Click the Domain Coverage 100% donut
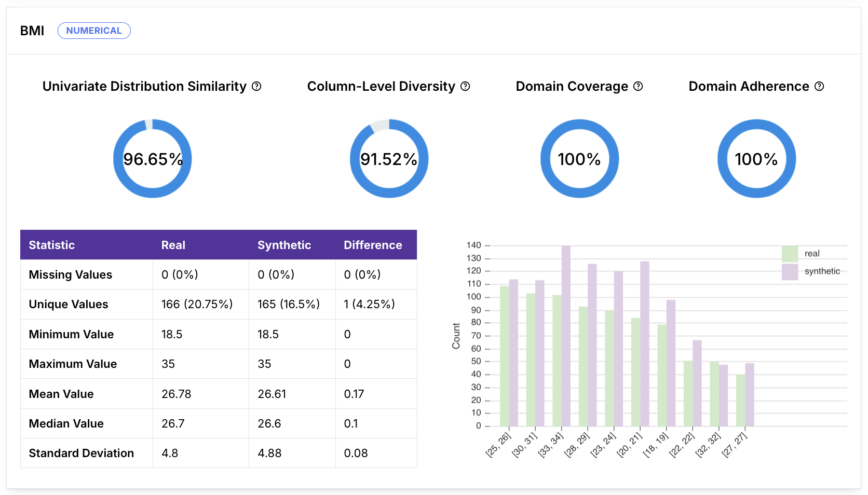 click(580, 159)
